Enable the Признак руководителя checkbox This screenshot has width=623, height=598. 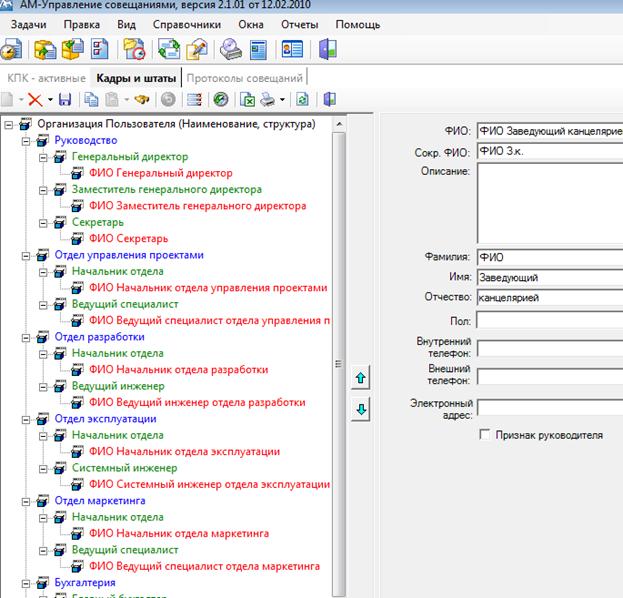tap(485, 435)
